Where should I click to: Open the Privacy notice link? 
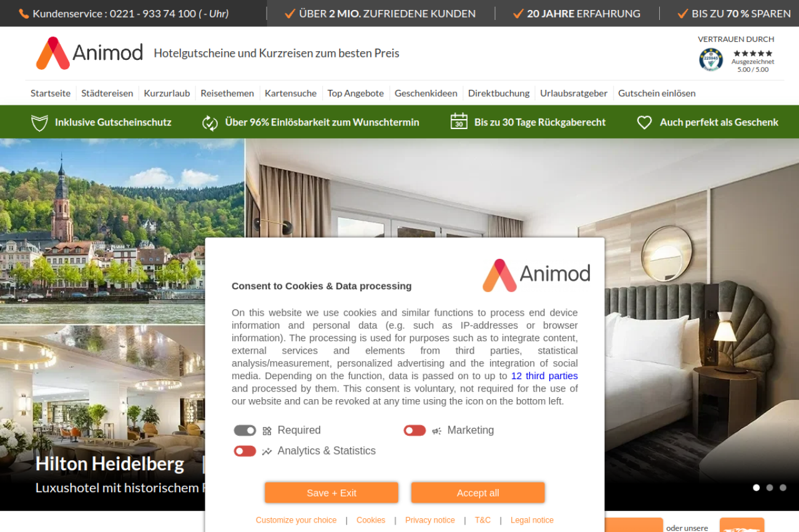430,520
